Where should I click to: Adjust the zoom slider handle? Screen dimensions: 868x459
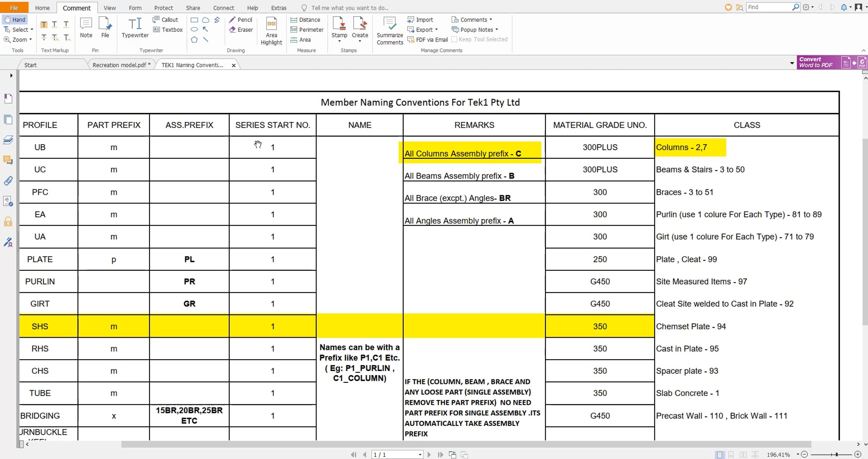837,454
